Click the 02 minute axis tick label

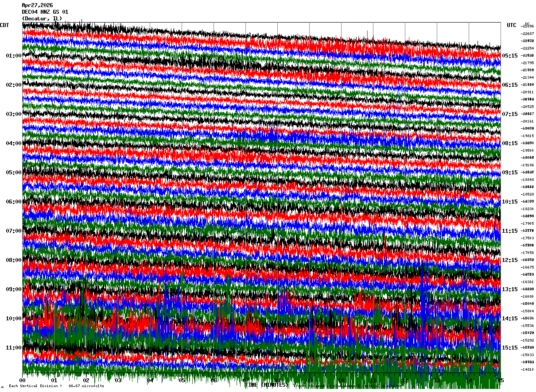click(86, 380)
